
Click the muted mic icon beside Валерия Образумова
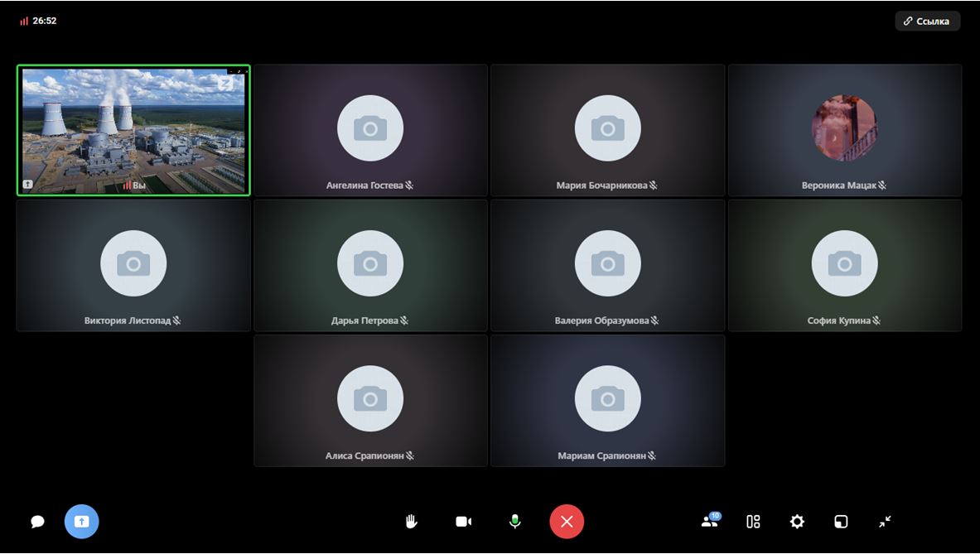(x=655, y=320)
